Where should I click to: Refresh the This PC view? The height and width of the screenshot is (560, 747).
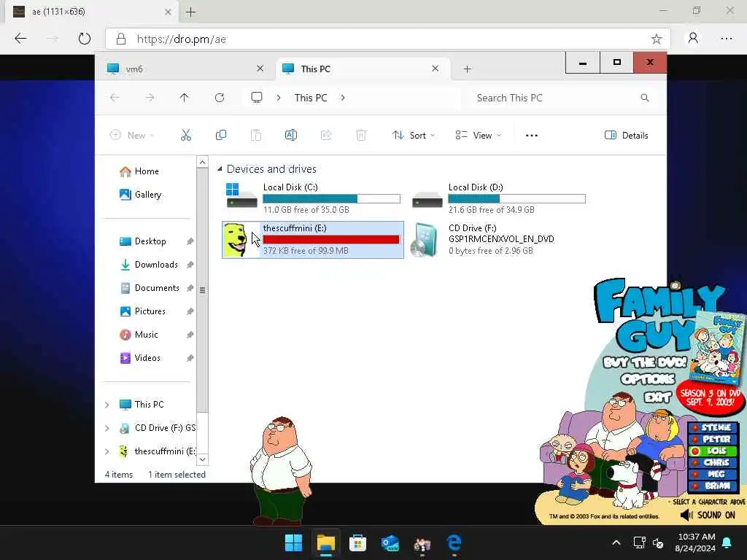pyautogui.click(x=219, y=98)
